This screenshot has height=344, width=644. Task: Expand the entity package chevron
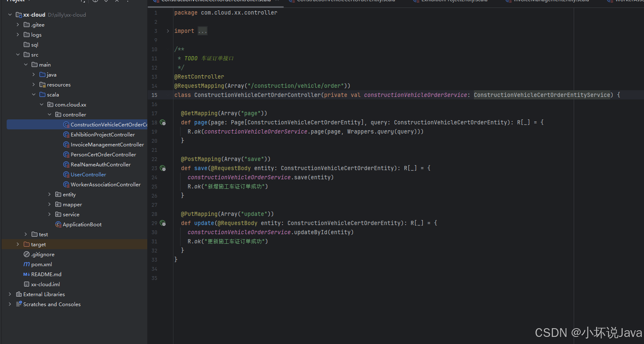tap(50, 194)
